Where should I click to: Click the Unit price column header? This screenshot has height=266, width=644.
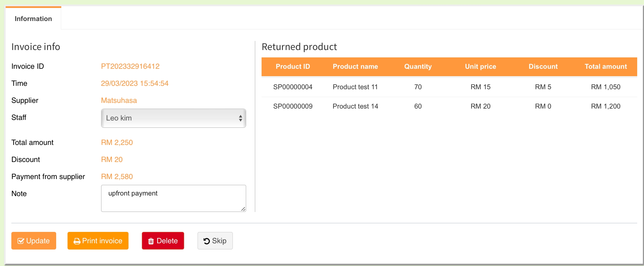tap(480, 66)
